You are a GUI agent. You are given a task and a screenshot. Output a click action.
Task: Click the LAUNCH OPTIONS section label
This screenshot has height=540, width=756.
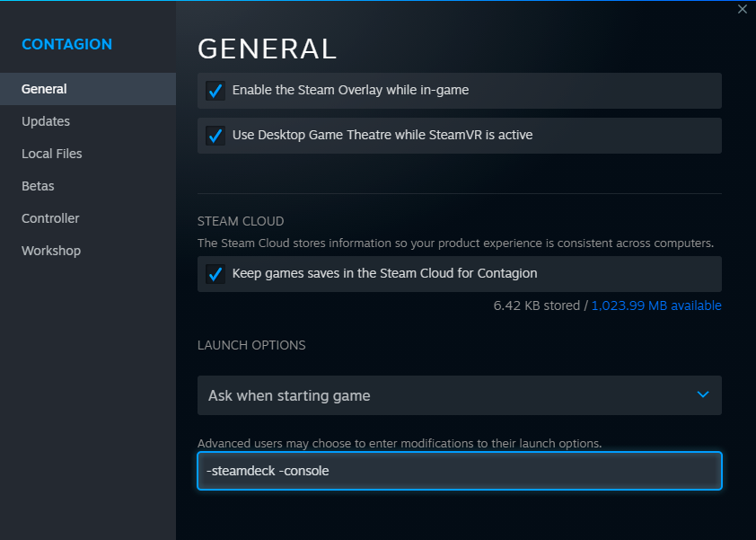(x=251, y=345)
